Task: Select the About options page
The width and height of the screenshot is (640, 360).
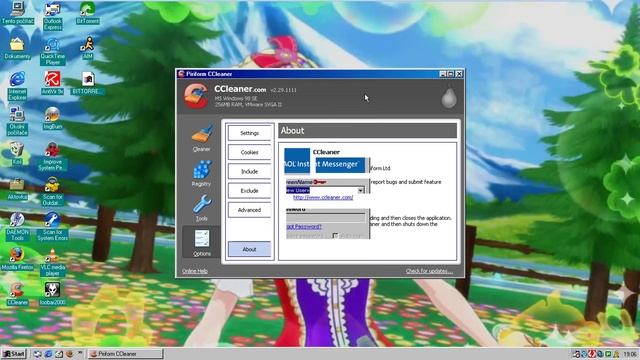Action: (249, 249)
